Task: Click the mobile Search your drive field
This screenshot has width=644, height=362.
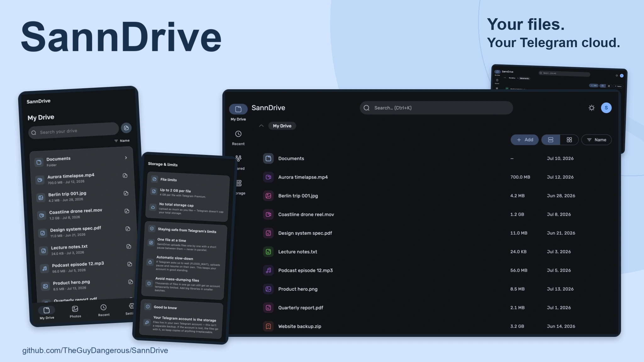Action: pyautogui.click(x=73, y=130)
